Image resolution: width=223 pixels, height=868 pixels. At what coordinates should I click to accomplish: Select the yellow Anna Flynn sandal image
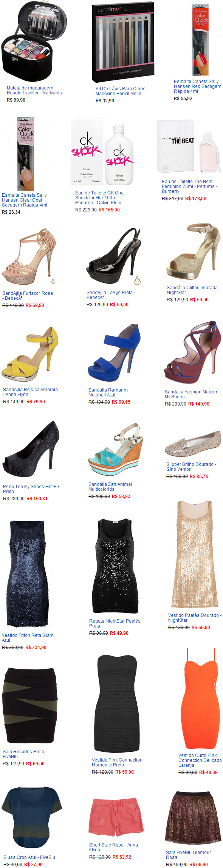click(30, 354)
